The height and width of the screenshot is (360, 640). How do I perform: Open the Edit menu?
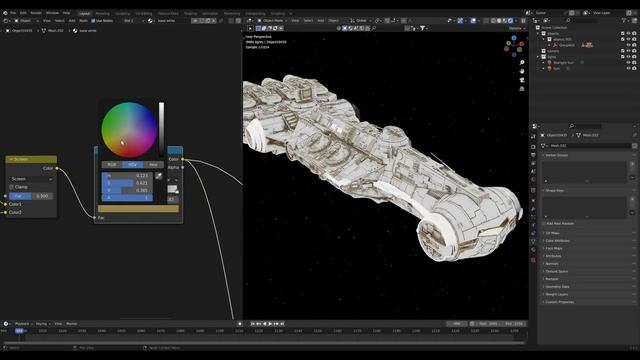(x=23, y=13)
